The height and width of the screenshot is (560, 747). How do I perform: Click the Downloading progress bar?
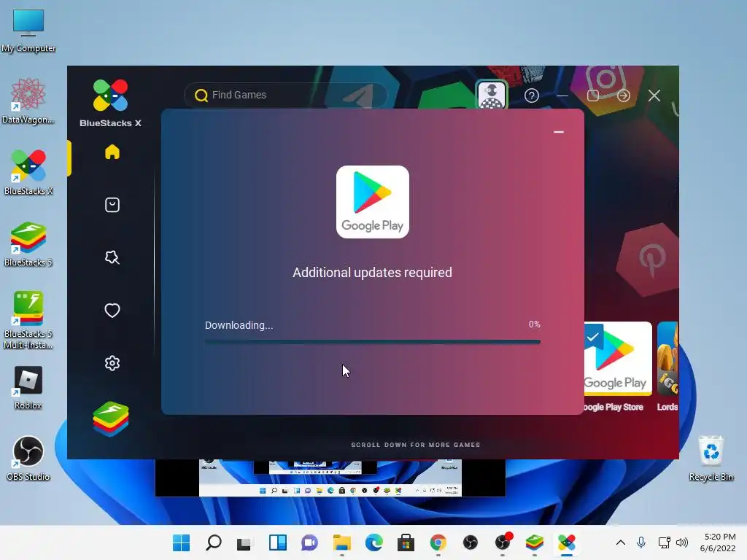coord(373,341)
